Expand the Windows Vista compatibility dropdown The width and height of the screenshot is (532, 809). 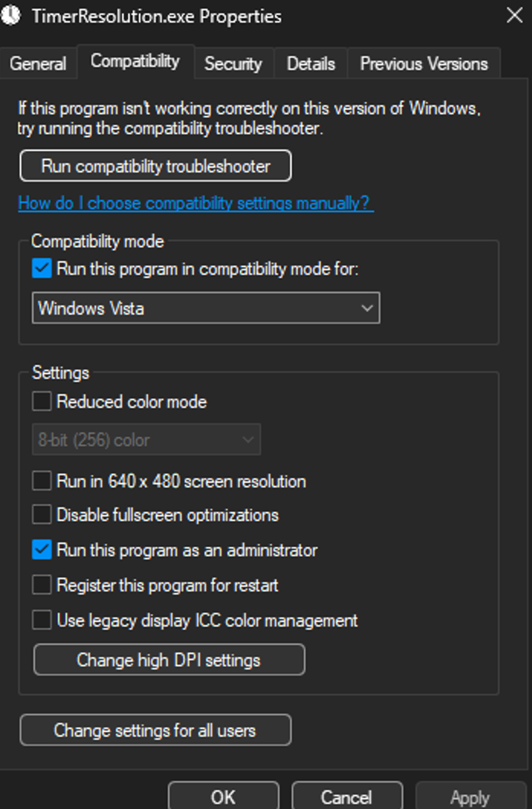206,308
